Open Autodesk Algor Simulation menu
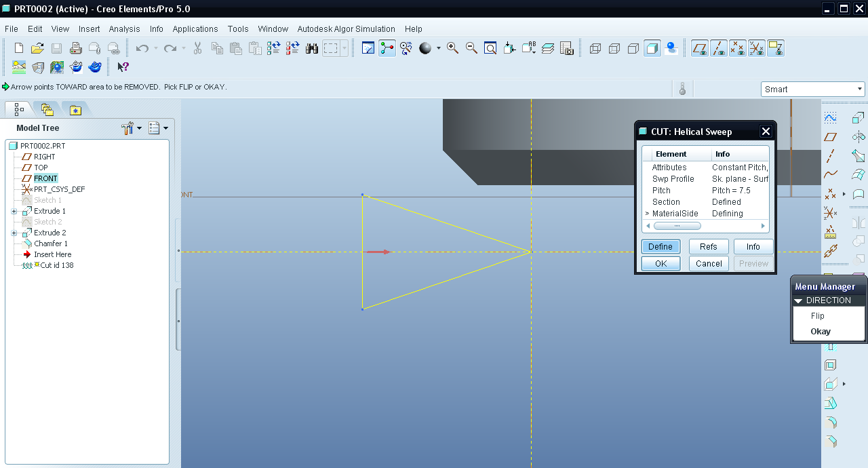The height and width of the screenshot is (468, 868). (x=346, y=29)
